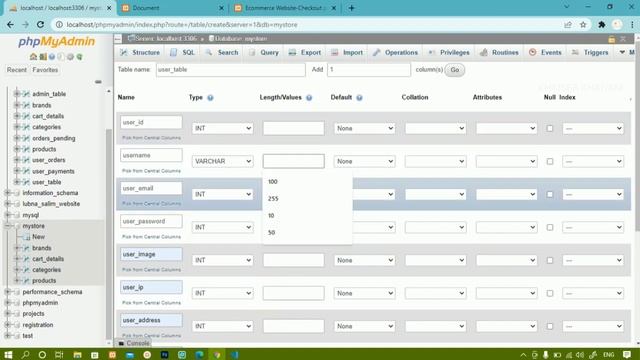
Task: Expand the information_schema database node
Action: pos(7,193)
